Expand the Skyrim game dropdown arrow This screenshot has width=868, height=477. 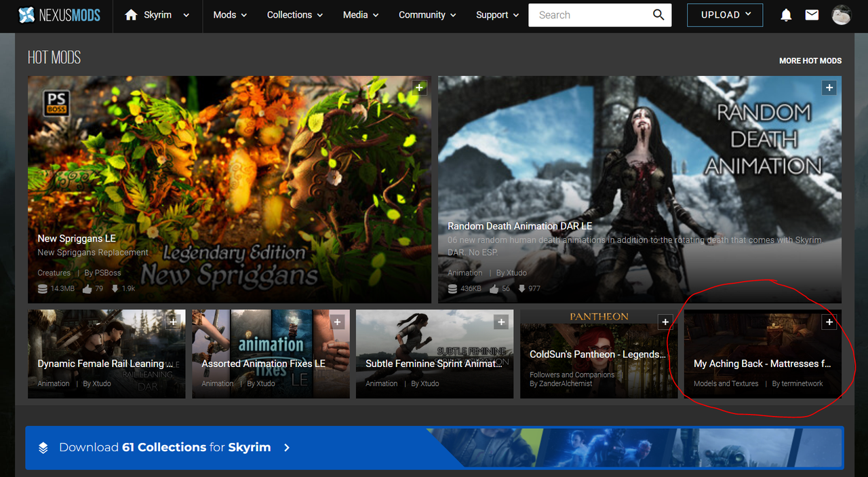[186, 15]
